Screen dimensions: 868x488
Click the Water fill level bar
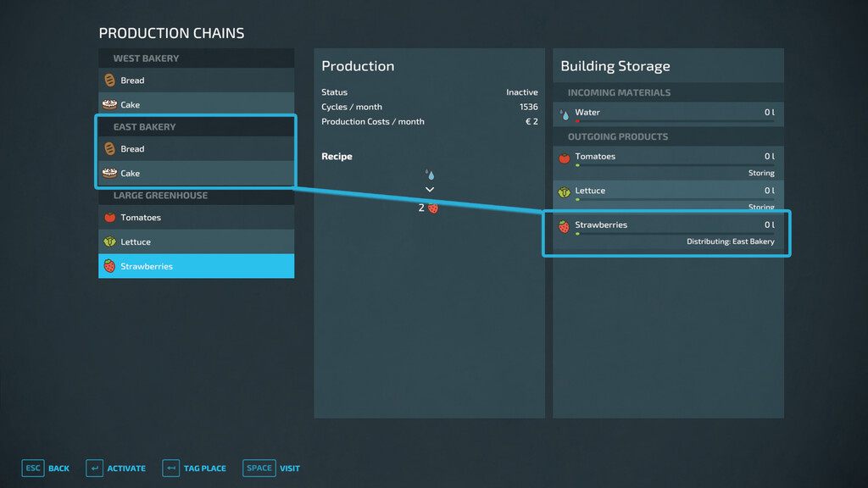pos(675,121)
